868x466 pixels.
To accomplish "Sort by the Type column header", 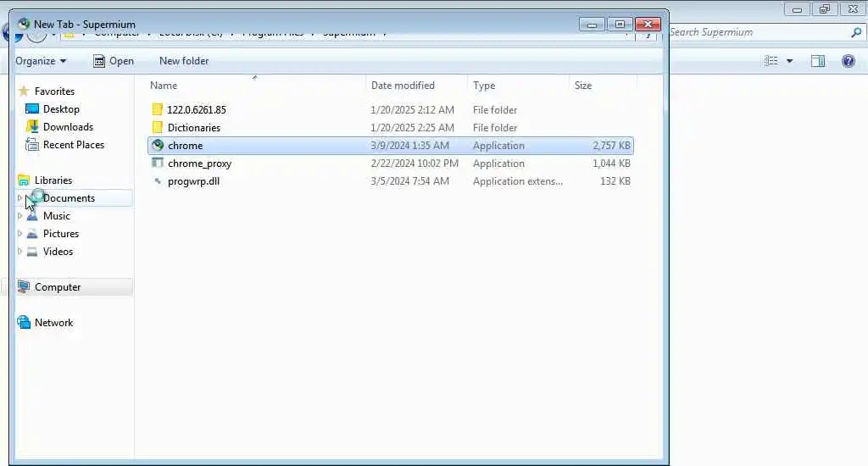I will pyautogui.click(x=484, y=86).
